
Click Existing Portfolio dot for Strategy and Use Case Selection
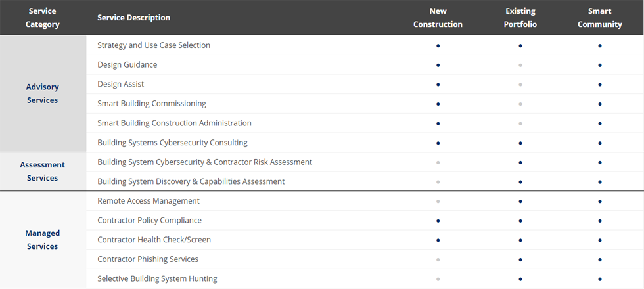520,45
